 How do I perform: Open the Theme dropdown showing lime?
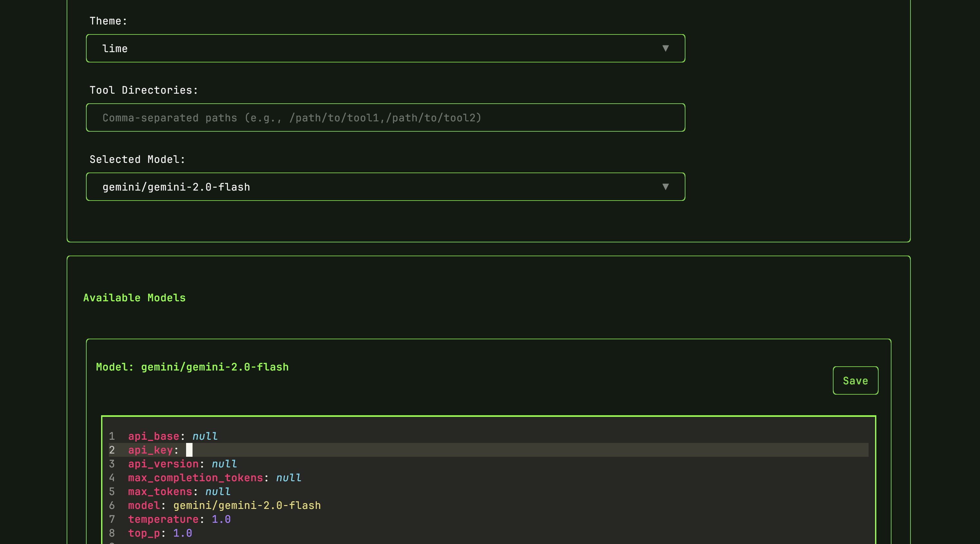385,48
